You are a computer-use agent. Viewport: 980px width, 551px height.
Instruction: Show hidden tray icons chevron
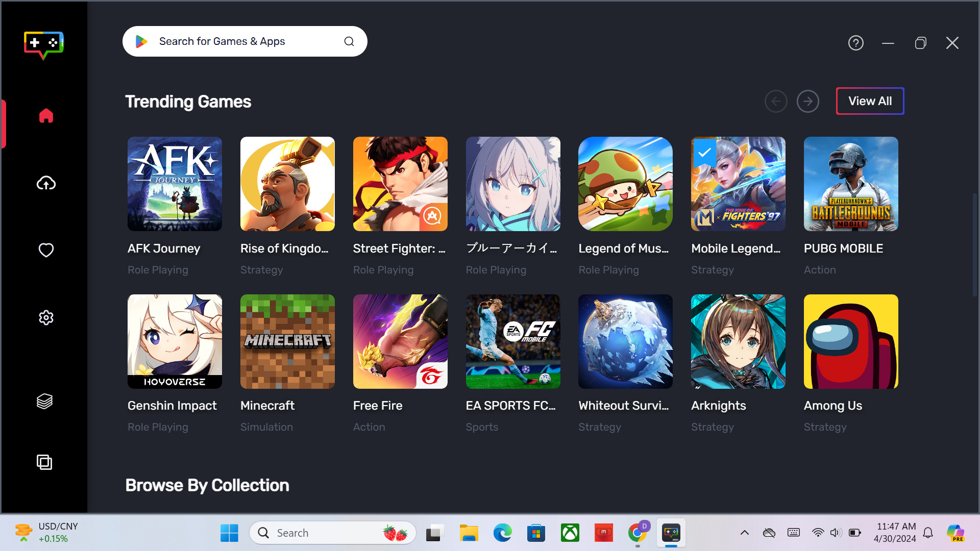click(745, 533)
